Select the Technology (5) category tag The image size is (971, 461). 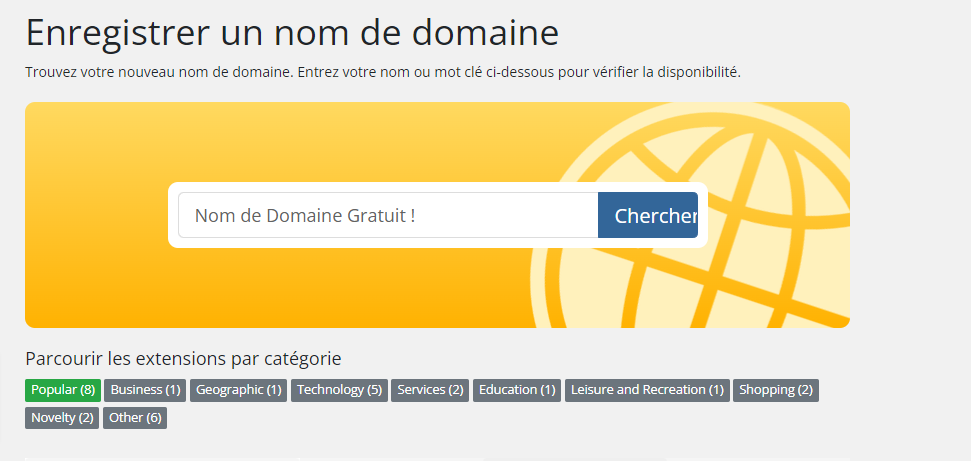click(x=339, y=390)
